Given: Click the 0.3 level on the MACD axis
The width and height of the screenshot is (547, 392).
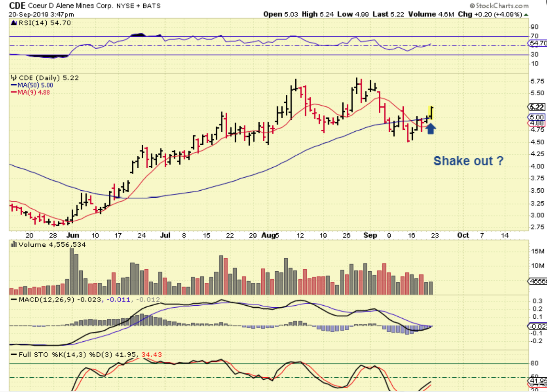Looking at the screenshot, I should pos(538,301).
